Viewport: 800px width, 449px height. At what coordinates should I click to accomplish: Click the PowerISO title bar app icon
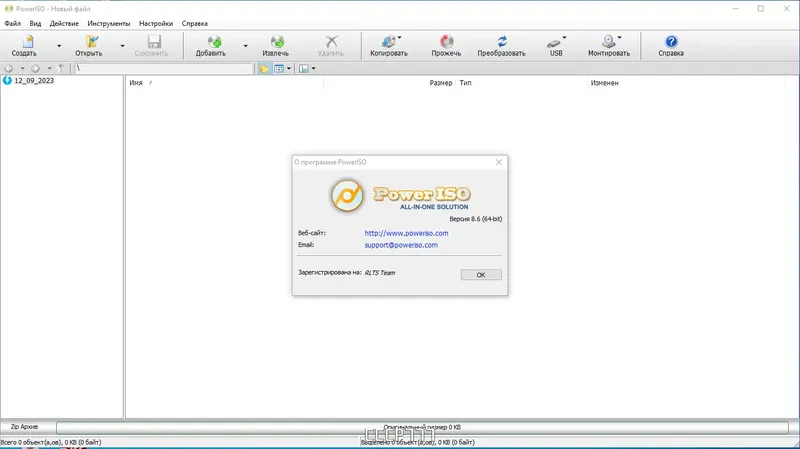pos(9,9)
